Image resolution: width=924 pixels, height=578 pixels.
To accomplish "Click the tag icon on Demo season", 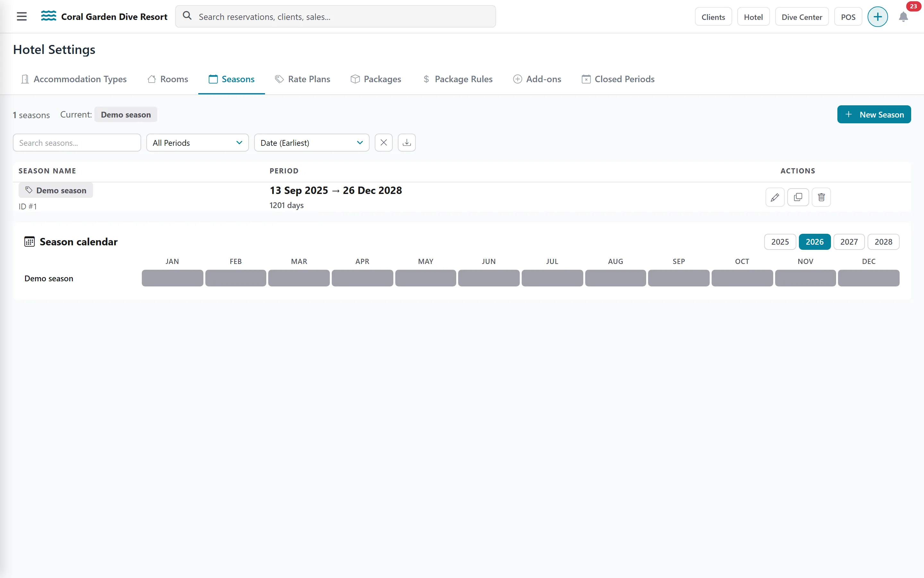I will [x=29, y=190].
